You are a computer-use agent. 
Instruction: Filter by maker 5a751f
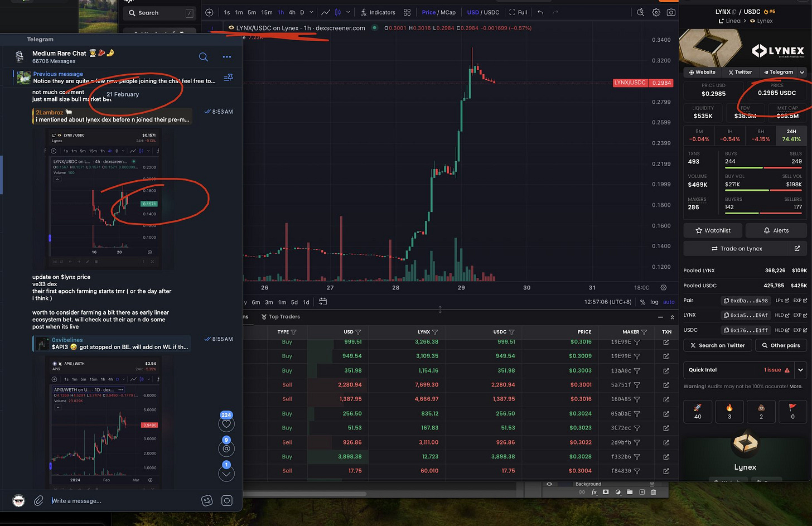637,385
